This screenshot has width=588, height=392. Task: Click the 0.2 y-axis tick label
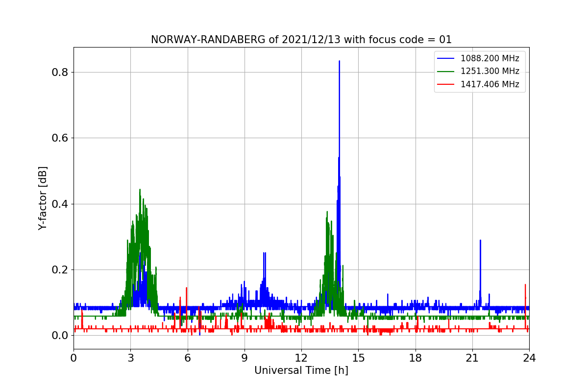point(60,269)
